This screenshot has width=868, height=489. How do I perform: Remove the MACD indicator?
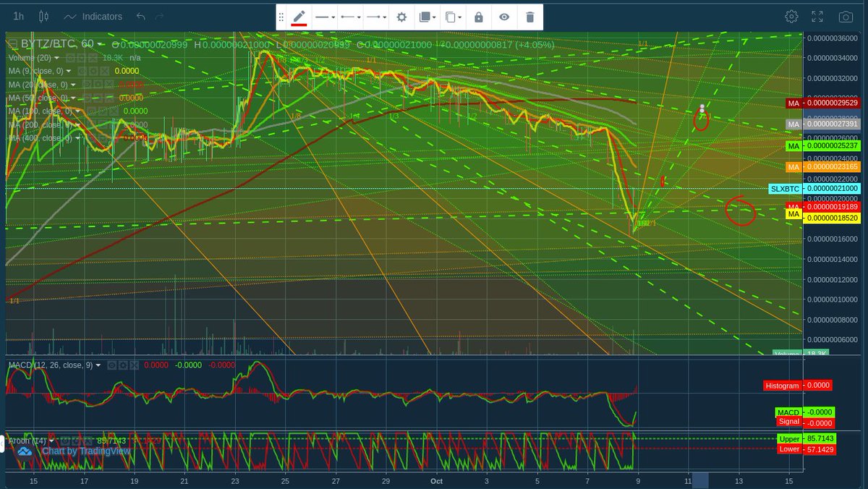click(x=134, y=365)
